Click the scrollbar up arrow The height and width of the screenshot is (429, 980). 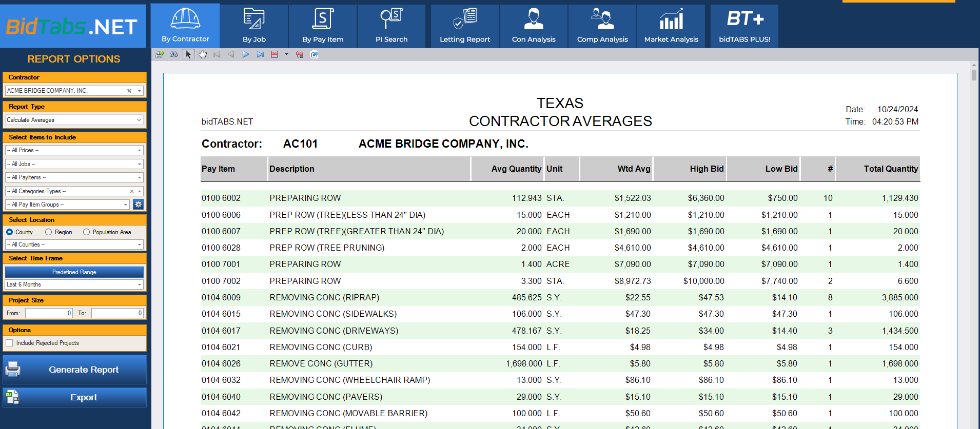pos(974,65)
